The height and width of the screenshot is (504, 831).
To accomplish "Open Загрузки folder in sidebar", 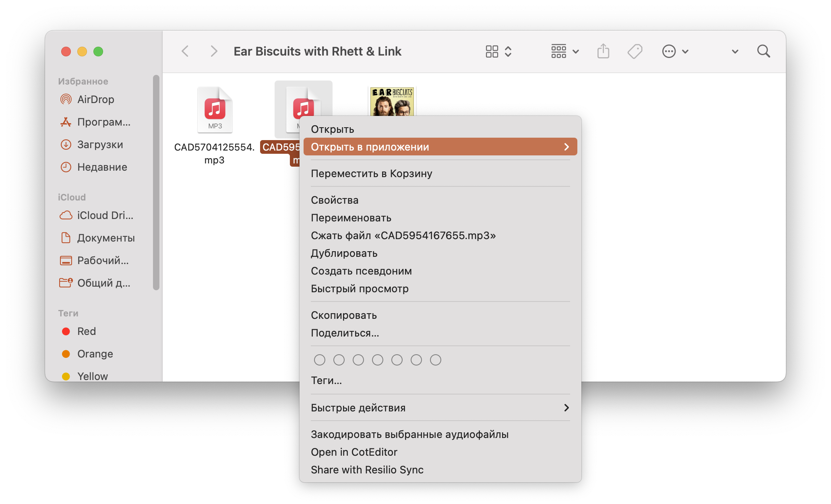I will tap(100, 145).
